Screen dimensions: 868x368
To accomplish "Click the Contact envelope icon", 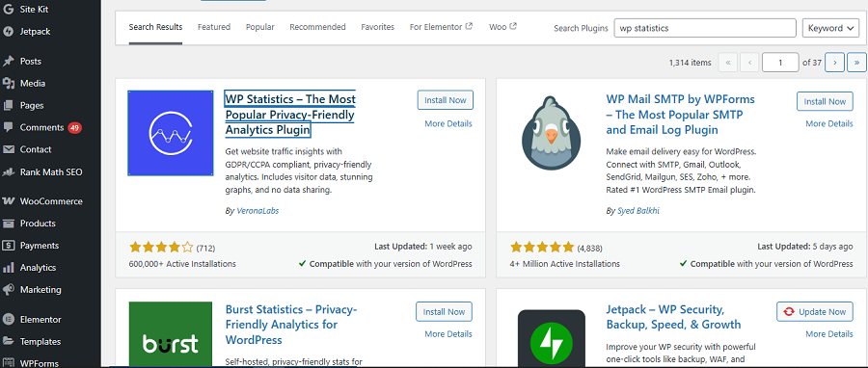I will (x=9, y=149).
